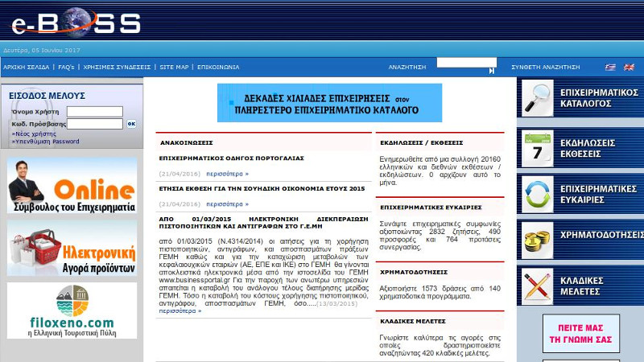644x362 pixels.
Task: Go to the SITE MAP page
Action: pos(174,67)
